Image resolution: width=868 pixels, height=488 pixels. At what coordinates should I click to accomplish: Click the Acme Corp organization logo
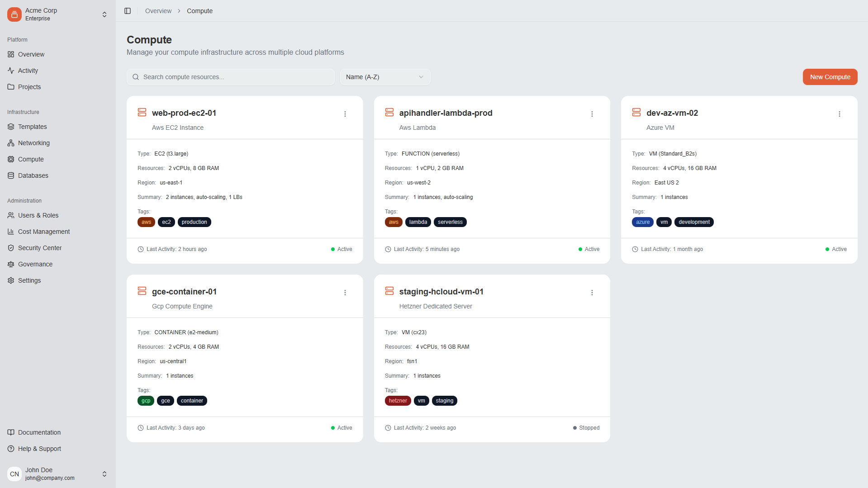point(14,14)
